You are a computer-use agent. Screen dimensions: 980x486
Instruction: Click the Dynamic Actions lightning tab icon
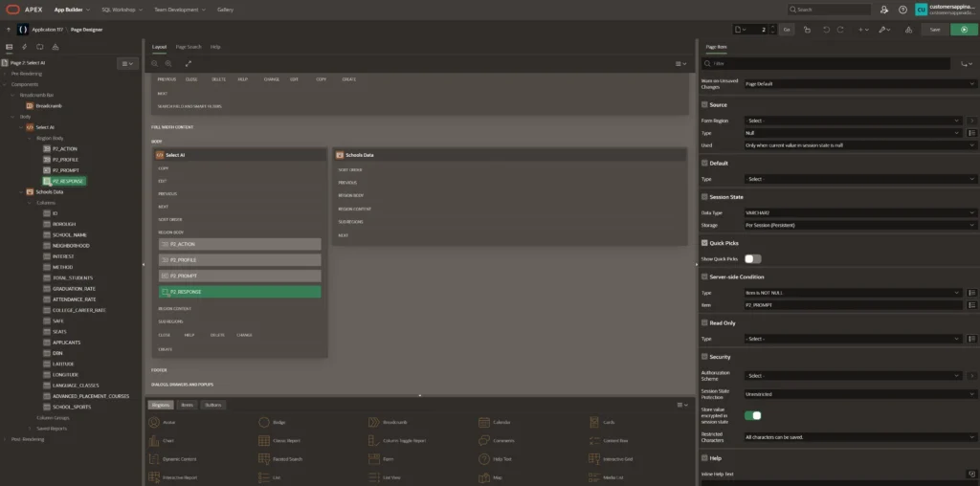pyautogui.click(x=23, y=46)
